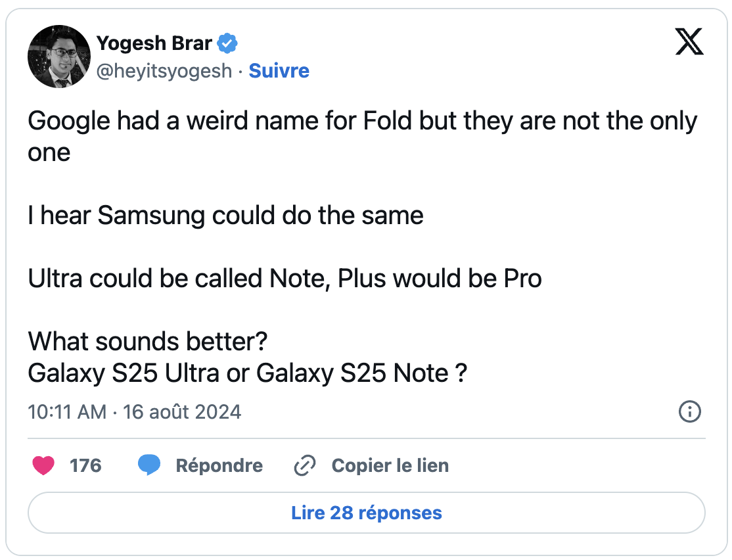Click the blue verified badge
The image size is (732, 560).
point(227,43)
